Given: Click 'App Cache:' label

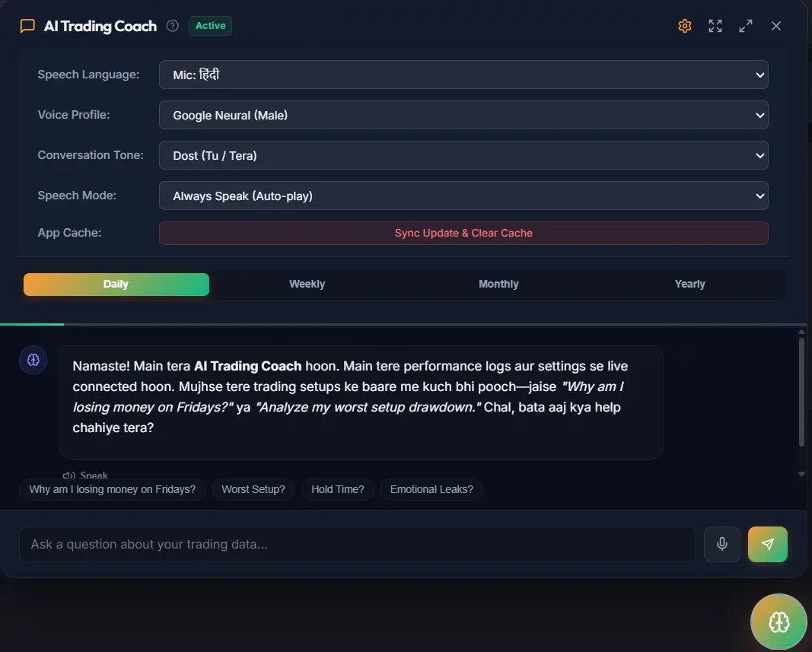Looking at the screenshot, I should [69, 233].
